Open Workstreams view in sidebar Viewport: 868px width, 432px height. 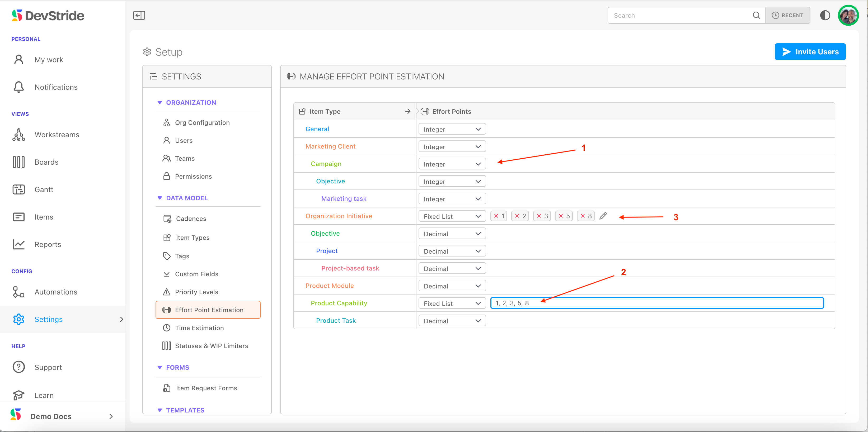(57, 135)
